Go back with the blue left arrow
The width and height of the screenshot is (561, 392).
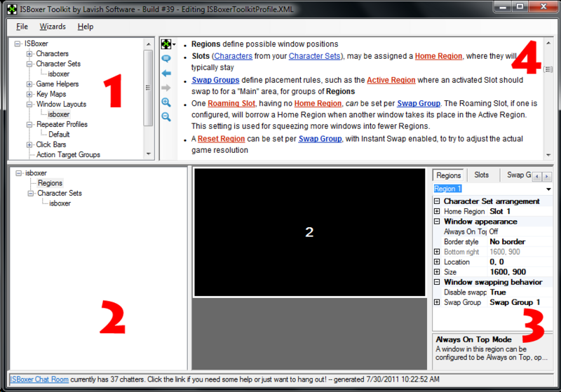click(166, 74)
